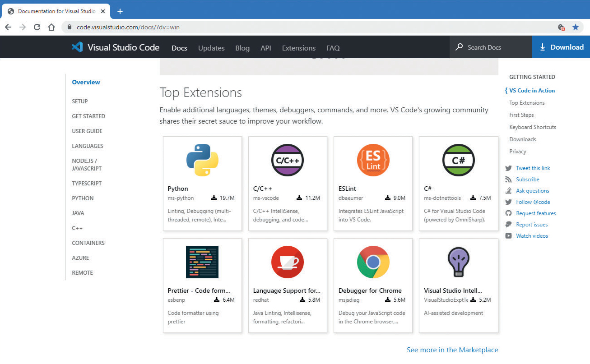Click the Java Language Support coffee cup icon
This screenshot has width=590, height=364.
[x=288, y=262]
